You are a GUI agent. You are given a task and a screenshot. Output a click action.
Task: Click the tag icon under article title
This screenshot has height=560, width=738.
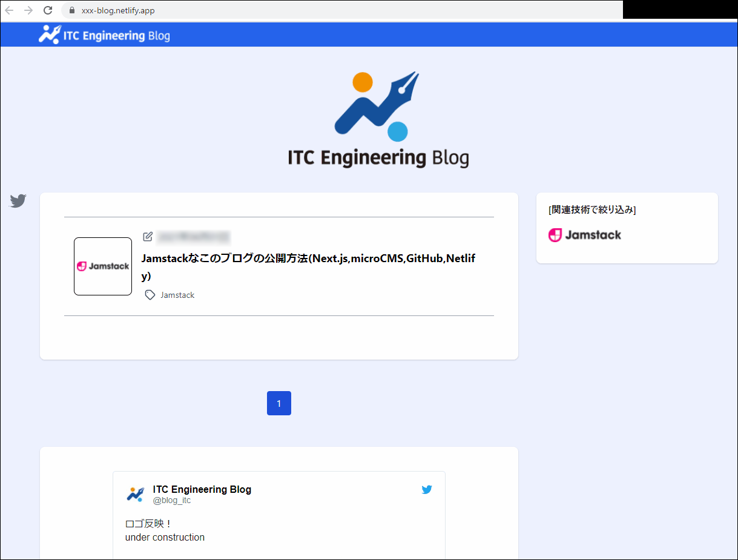(x=150, y=295)
